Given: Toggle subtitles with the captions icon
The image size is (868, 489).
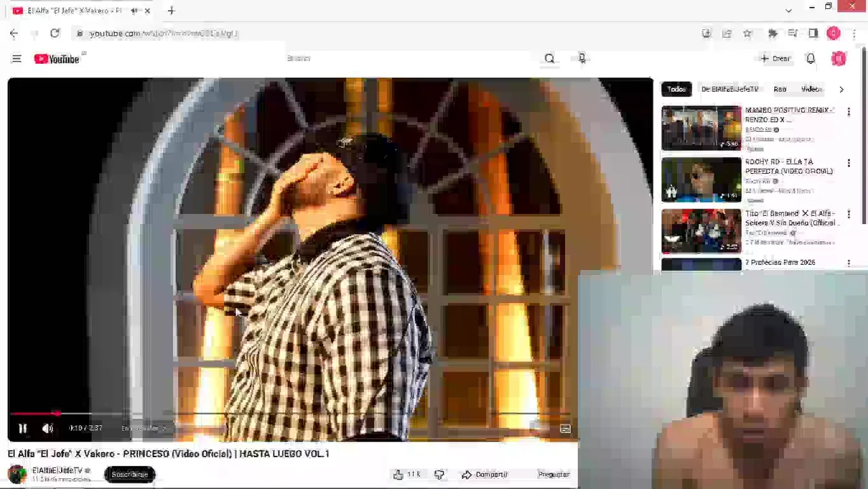Looking at the screenshot, I should coord(565,429).
